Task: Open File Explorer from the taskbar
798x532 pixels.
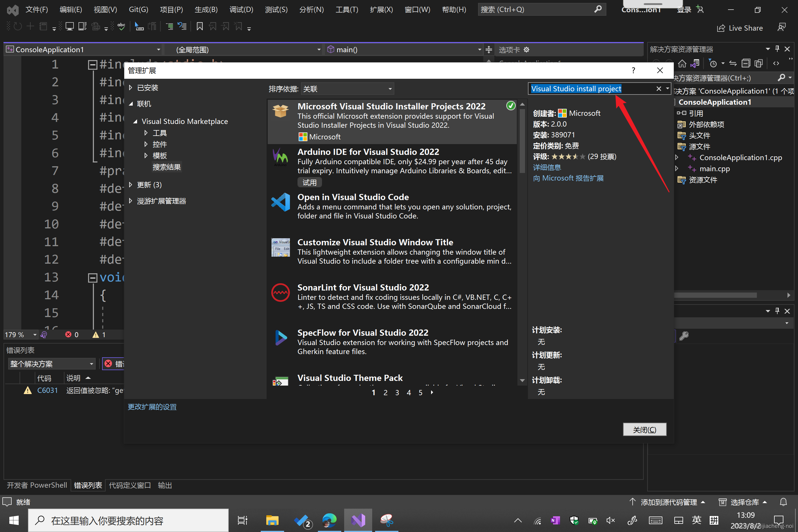Action: 272,520
